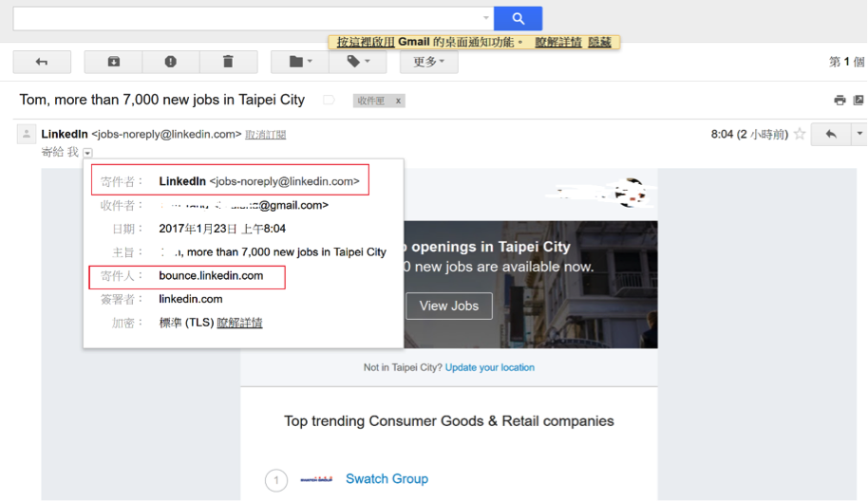Click 取消訂閱 unsubscribe link
The width and height of the screenshot is (868, 501).
point(265,135)
